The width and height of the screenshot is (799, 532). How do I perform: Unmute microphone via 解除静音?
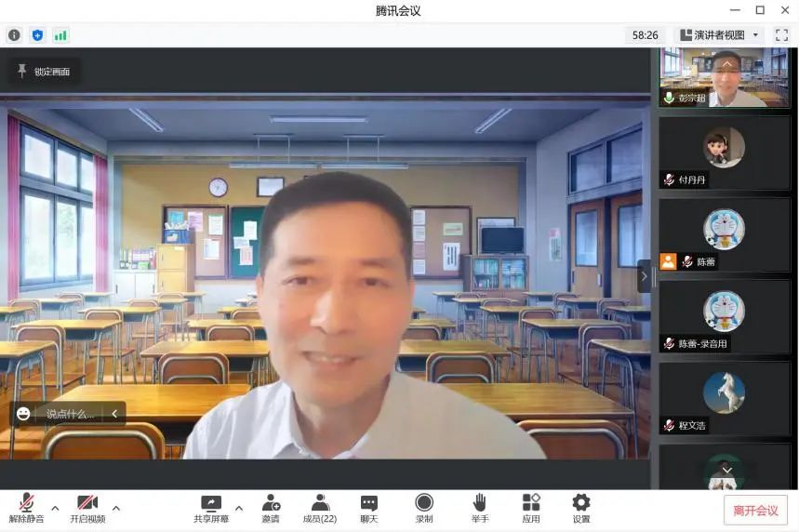[x=26, y=508]
